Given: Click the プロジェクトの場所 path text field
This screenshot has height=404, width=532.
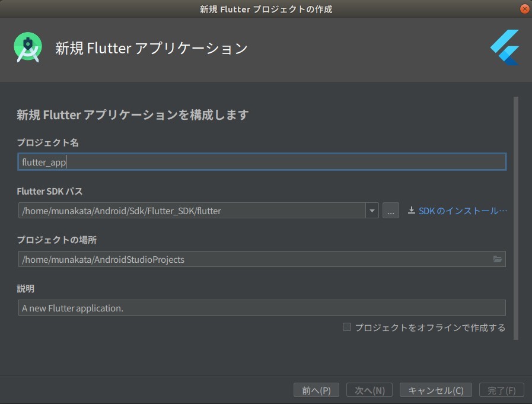Looking at the screenshot, I should (x=254, y=259).
